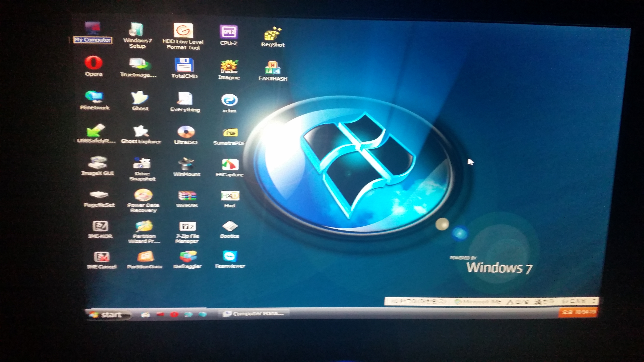Launch WinRAR from the desktop
This screenshot has height=362, width=644.
click(187, 196)
